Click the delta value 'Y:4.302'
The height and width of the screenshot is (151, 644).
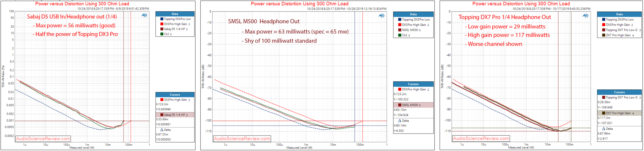click(x=399, y=131)
